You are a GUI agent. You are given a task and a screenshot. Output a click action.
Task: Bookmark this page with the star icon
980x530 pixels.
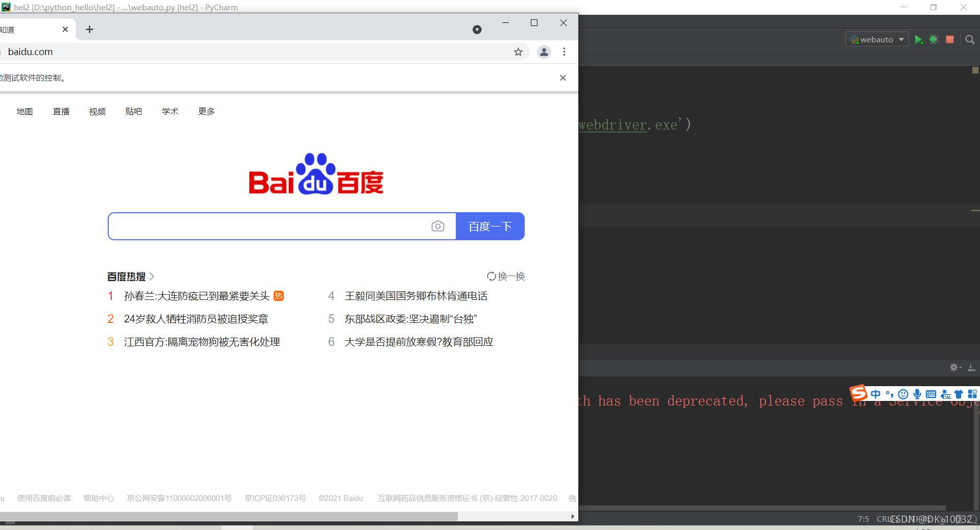(x=518, y=52)
